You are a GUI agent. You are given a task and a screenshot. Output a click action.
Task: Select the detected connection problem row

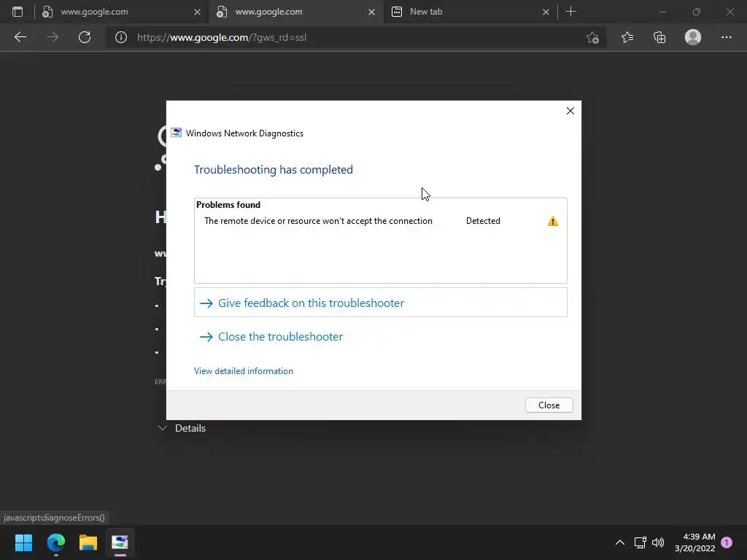coord(381,221)
